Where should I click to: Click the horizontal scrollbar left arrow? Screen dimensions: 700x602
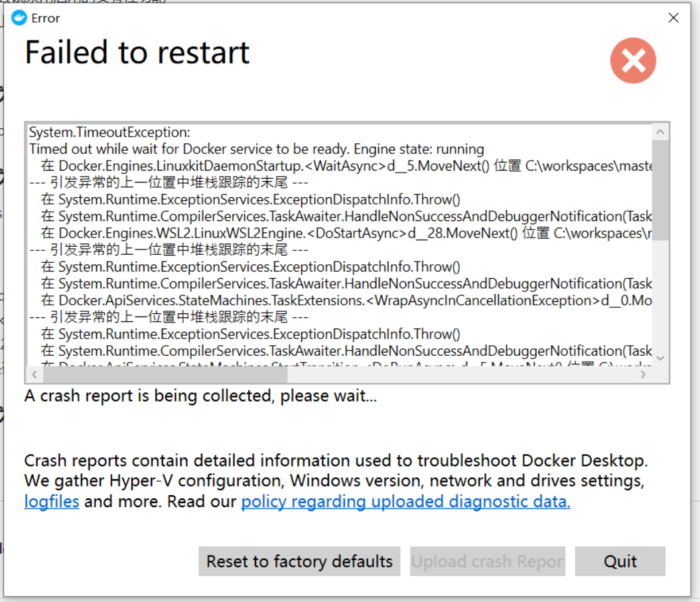tap(35, 374)
